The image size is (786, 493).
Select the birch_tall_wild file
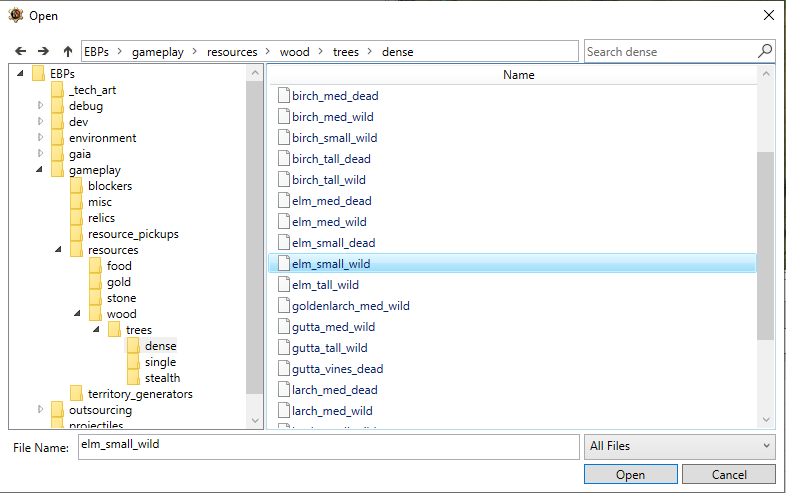click(329, 180)
